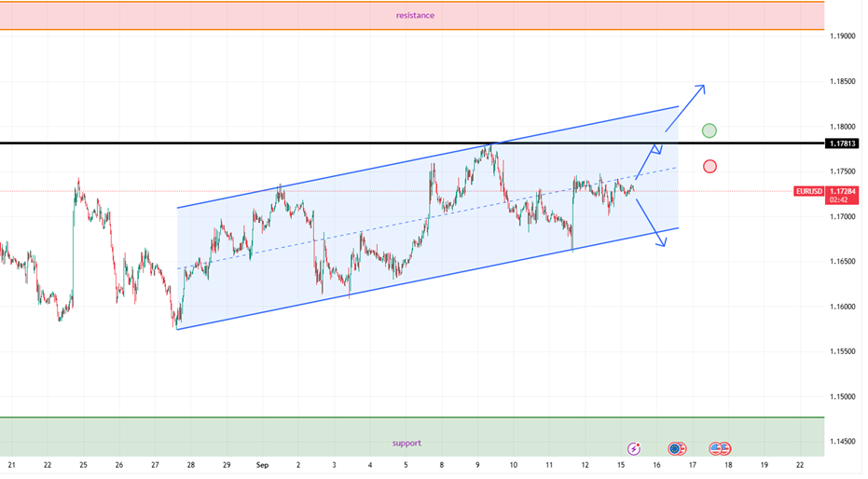Image resolution: width=868 pixels, height=479 pixels.
Task: Click the EU flag economic event icon
Action: 674,448
